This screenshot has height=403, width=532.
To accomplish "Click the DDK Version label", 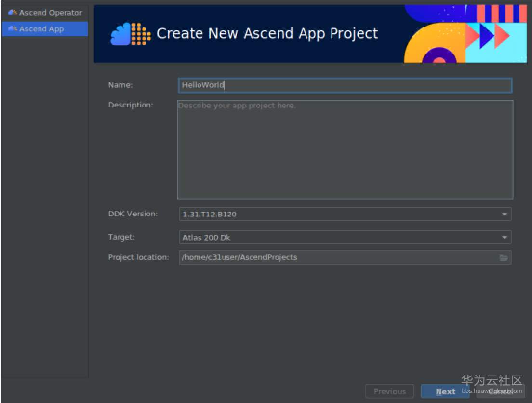I will click(x=133, y=214).
